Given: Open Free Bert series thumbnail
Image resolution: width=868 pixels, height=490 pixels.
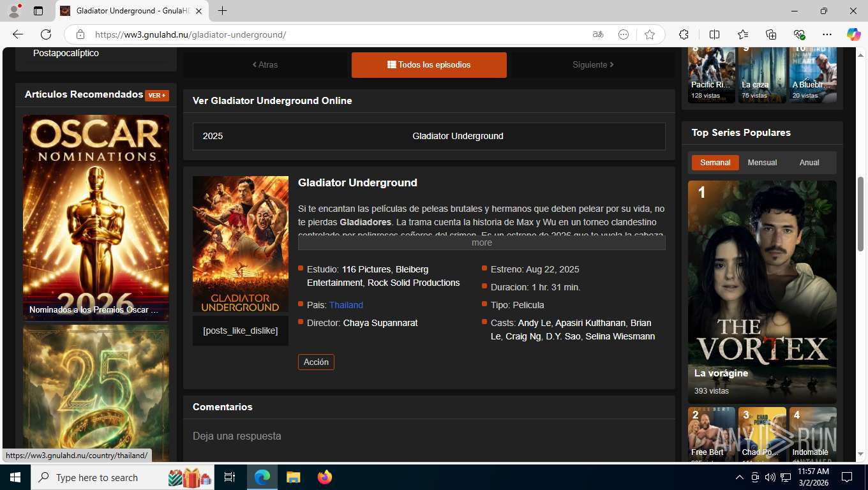Looking at the screenshot, I should click(712, 434).
